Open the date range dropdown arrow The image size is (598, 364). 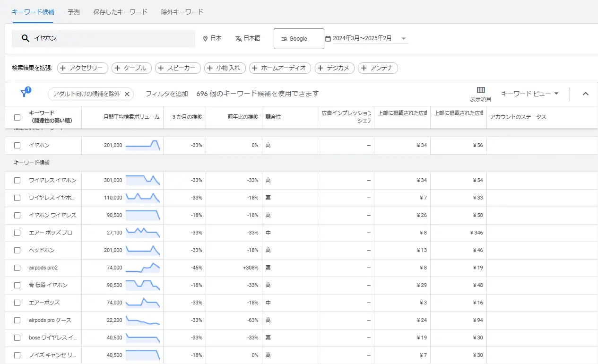[404, 39]
